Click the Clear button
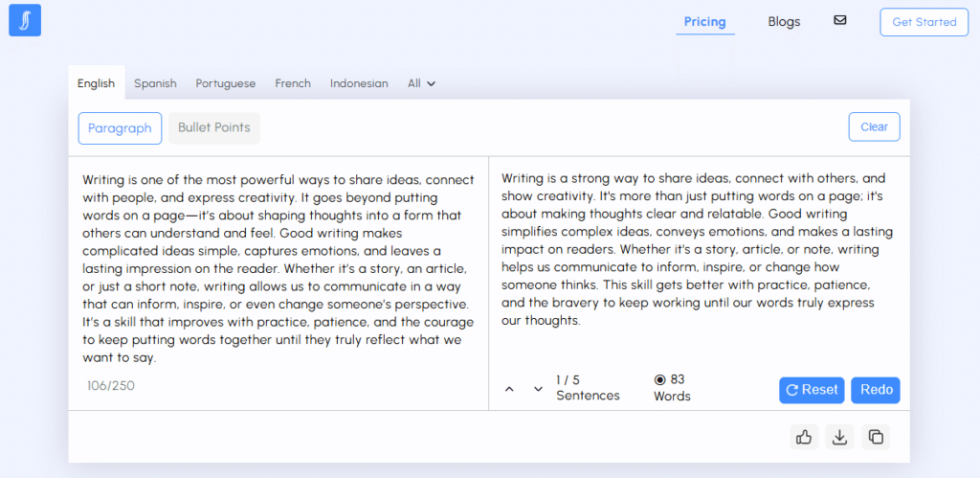 coord(875,127)
